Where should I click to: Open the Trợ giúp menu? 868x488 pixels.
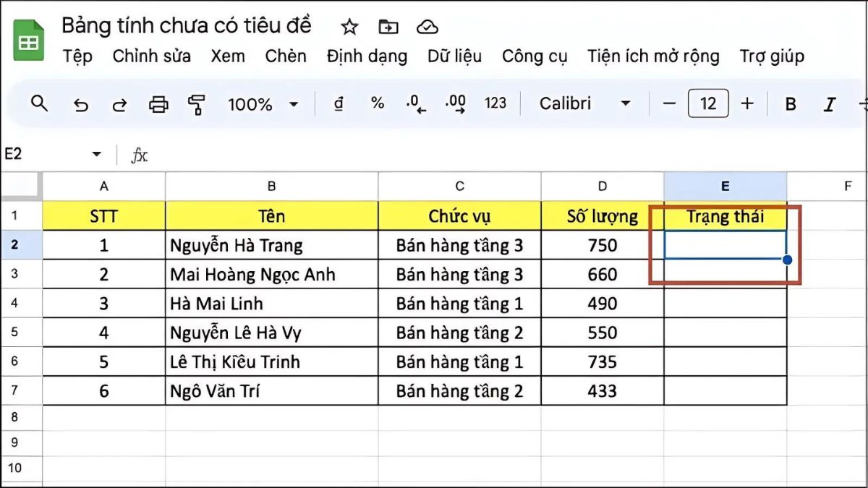[x=772, y=56]
